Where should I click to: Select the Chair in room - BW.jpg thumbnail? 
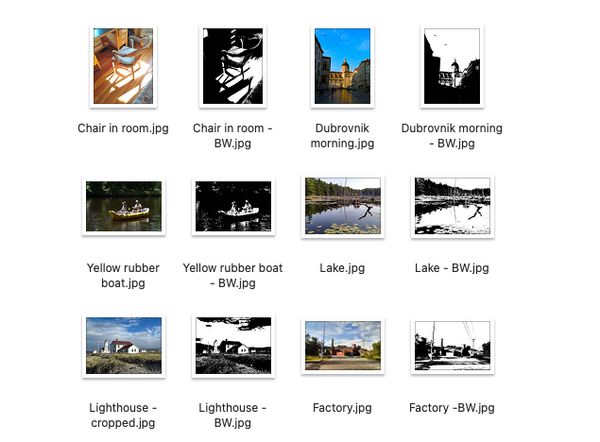233,66
